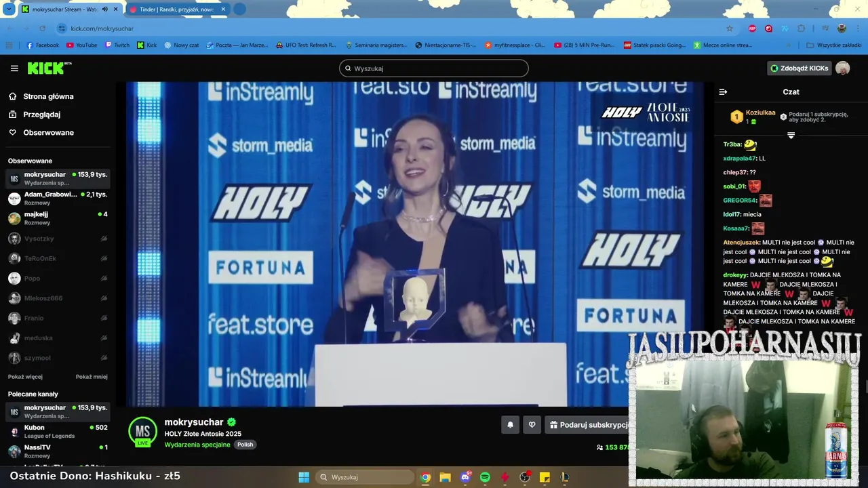Collapse chat panel with arrow icon

tap(723, 91)
